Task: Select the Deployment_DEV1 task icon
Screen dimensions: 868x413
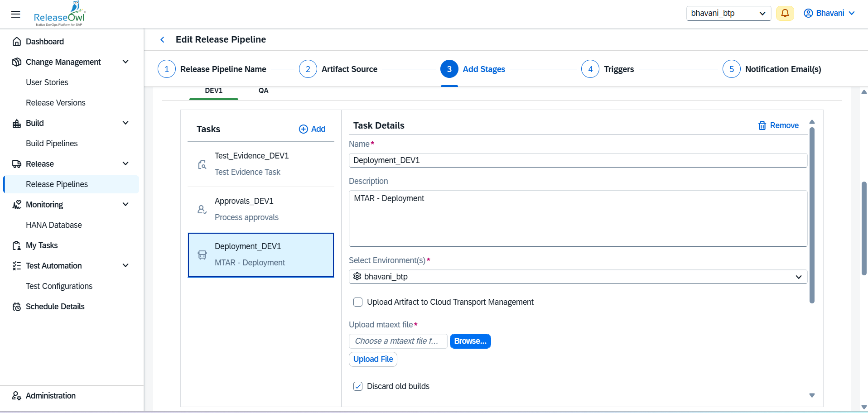Action: click(x=202, y=255)
